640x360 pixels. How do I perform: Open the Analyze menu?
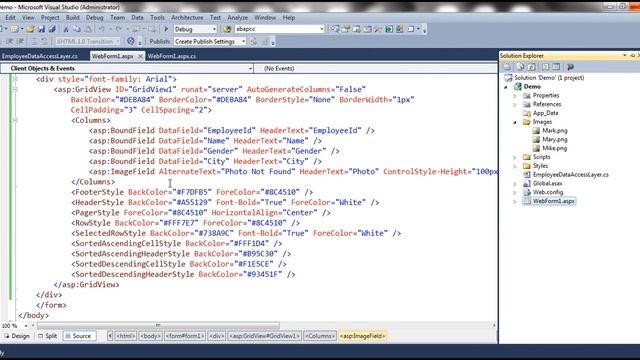pos(237,18)
